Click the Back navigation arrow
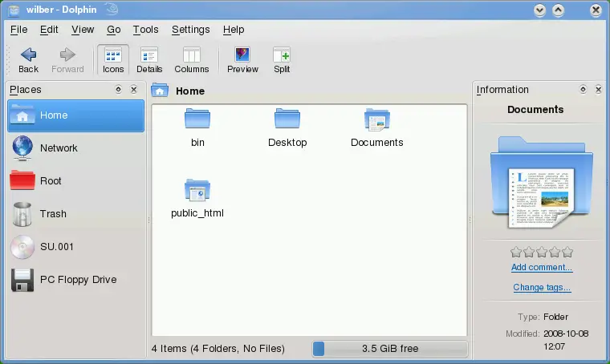The image size is (610, 364). coord(28,59)
